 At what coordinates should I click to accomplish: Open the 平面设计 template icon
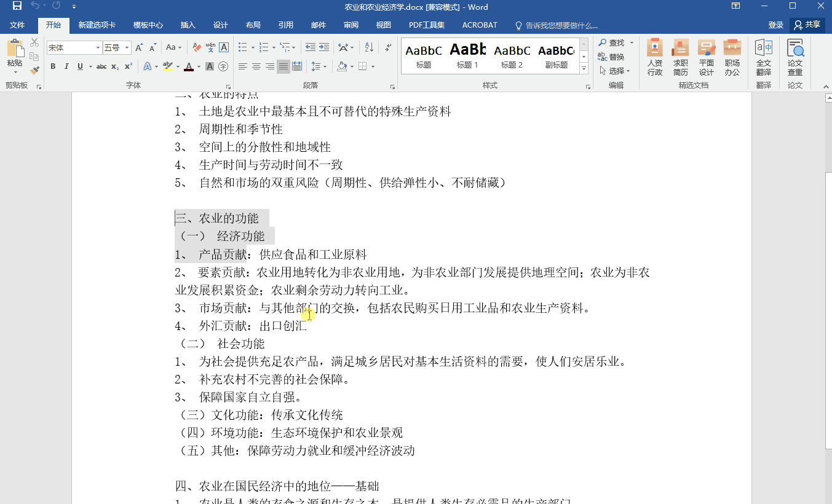[707, 57]
